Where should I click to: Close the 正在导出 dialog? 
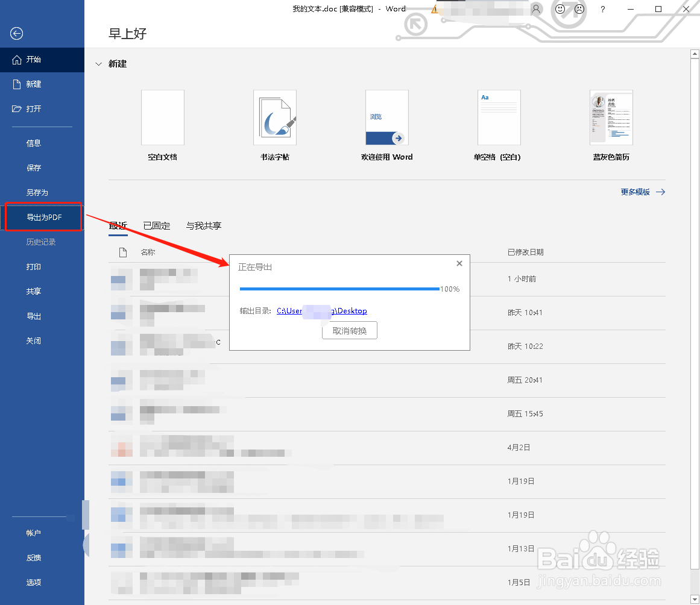pyautogui.click(x=459, y=264)
